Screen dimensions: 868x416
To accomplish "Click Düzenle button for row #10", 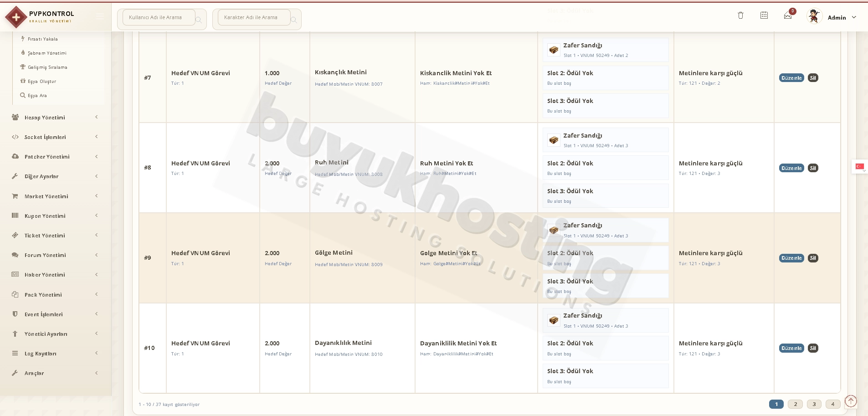I will click(x=791, y=348).
